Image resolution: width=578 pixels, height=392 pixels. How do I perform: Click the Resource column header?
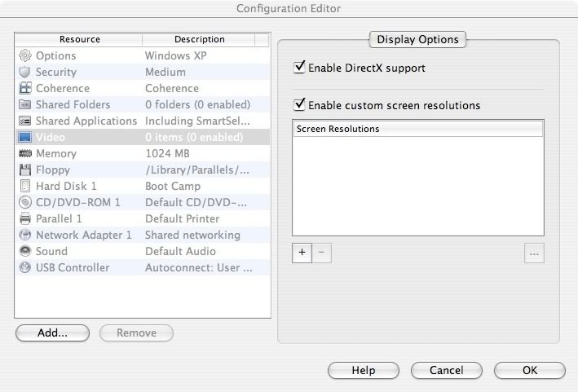point(79,39)
